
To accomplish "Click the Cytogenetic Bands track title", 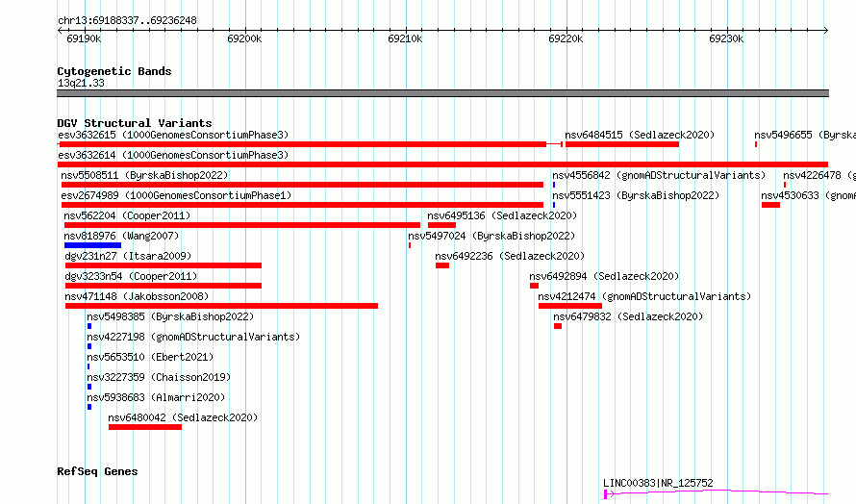I will click(114, 71).
